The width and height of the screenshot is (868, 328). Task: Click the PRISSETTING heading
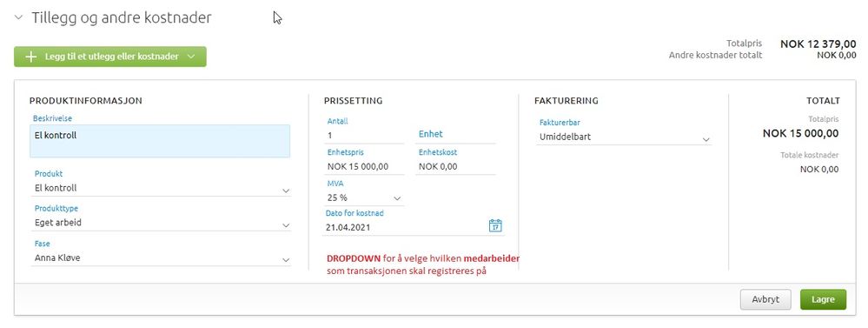[x=353, y=101]
